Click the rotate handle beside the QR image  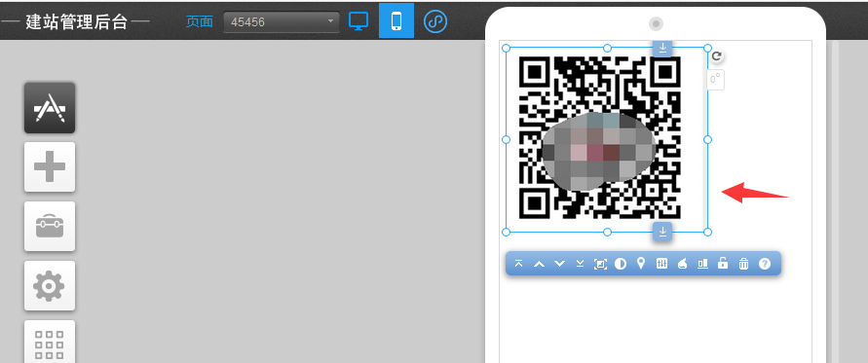pyautogui.click(x=716, y=55)
